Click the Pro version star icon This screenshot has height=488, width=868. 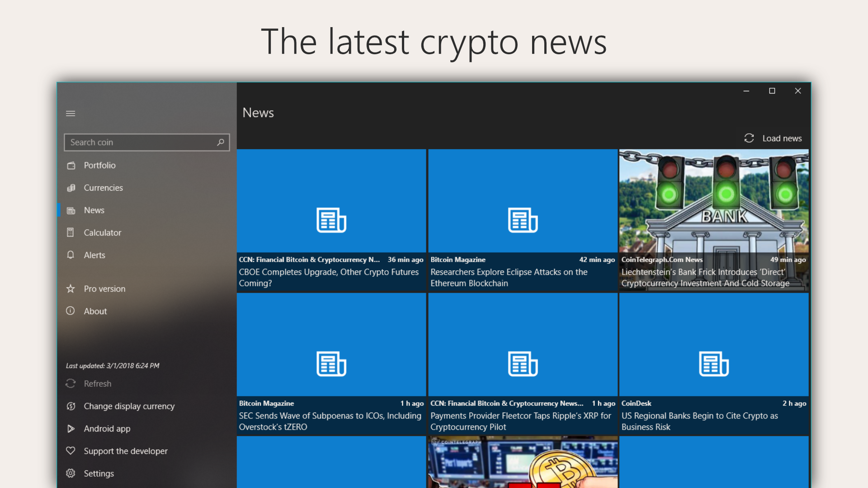click(x=71, y=289)
